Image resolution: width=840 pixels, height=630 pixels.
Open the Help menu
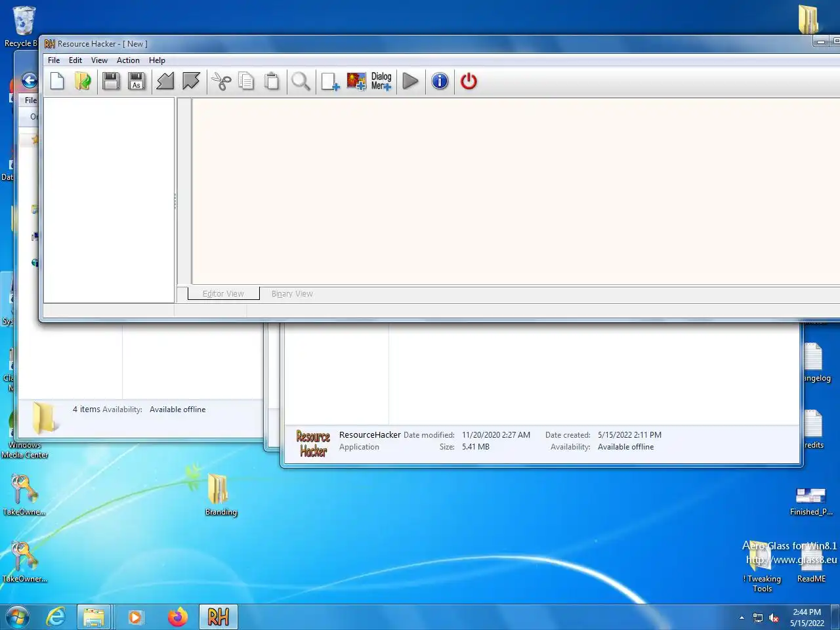(x=157, y=60)
